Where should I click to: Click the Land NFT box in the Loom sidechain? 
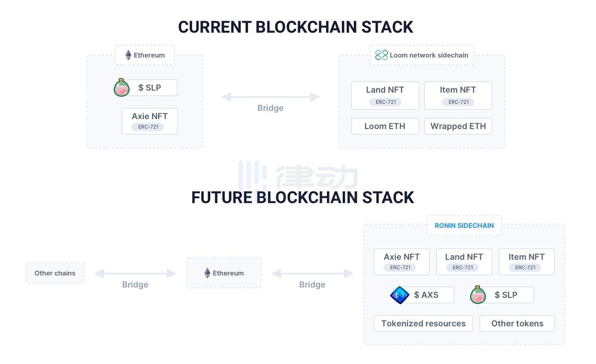point(385,95)
